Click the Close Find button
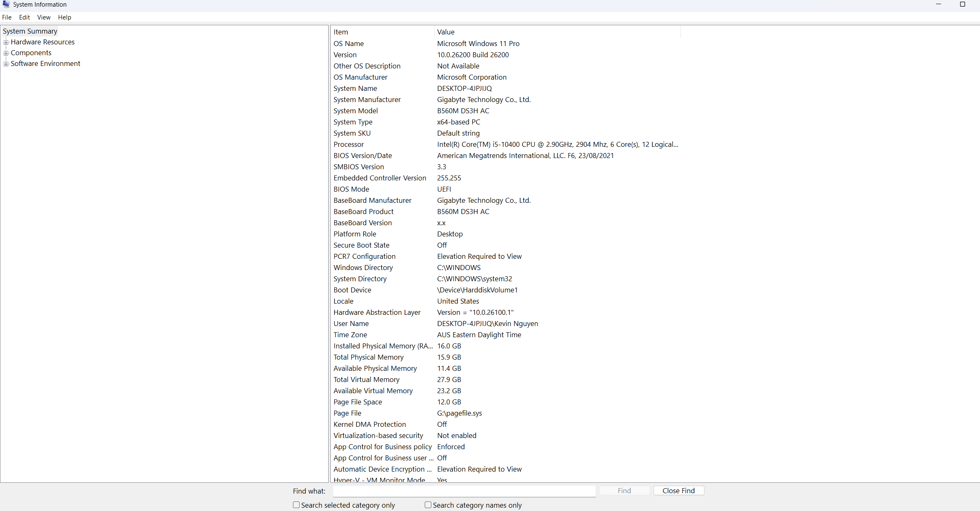The width and height of the screenshot is (980, 511). point(678,491)
